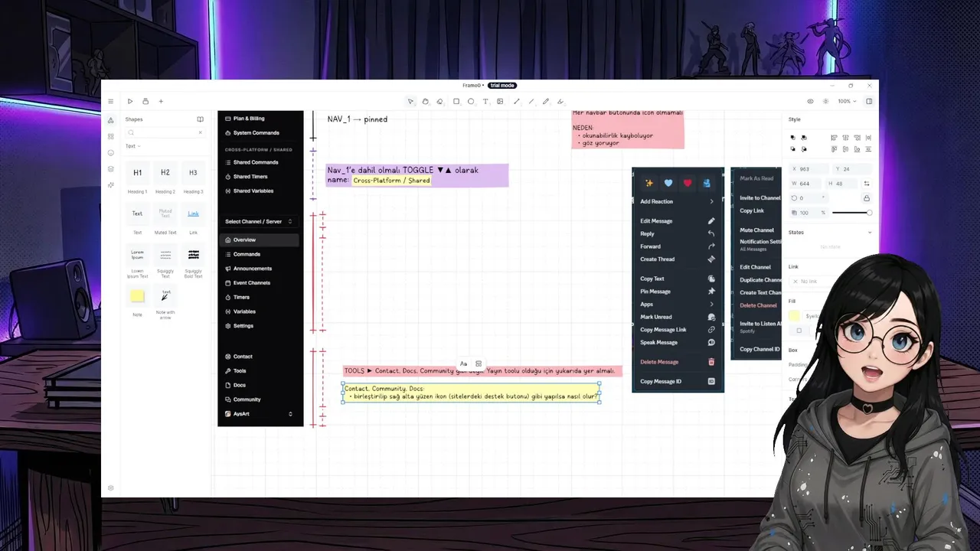The width and height of the screenshot is (980, 551).
Task: Click the X position field showing 963
Action: tap(810, 169)
